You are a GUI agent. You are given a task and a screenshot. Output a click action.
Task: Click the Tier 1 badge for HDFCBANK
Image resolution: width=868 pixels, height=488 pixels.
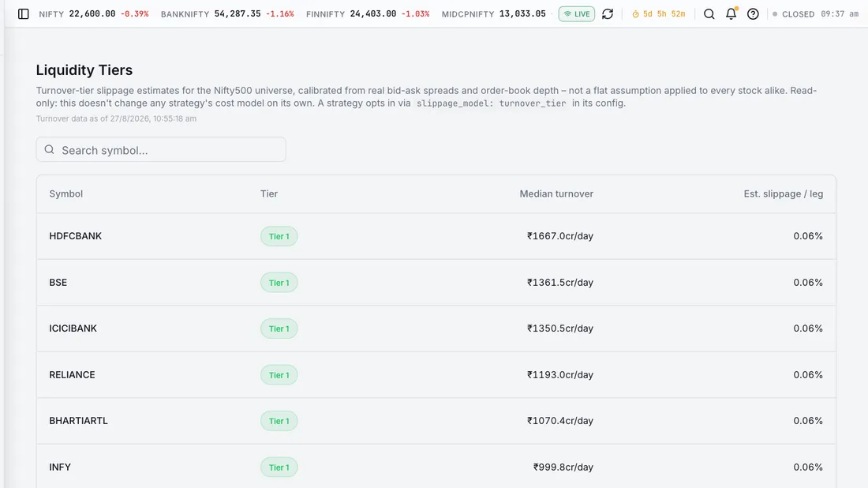pos(279,237)
